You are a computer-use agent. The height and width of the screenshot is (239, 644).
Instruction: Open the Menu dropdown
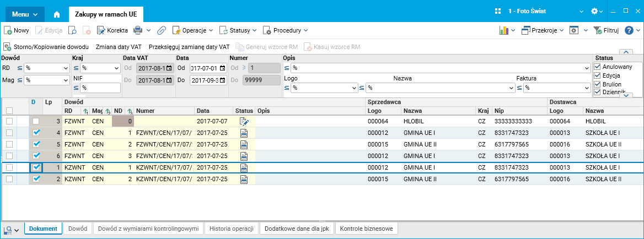(25, 14)
